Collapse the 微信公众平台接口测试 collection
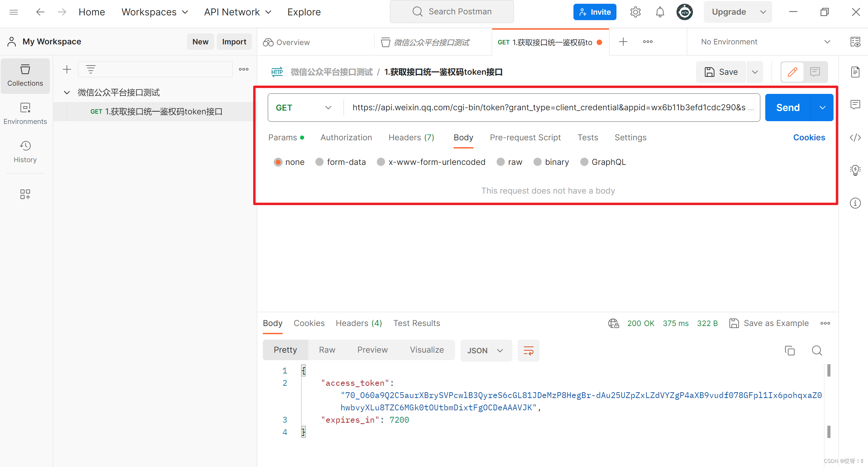The height and width of the screenshot is (467, 868). click(x=67, y=93)
